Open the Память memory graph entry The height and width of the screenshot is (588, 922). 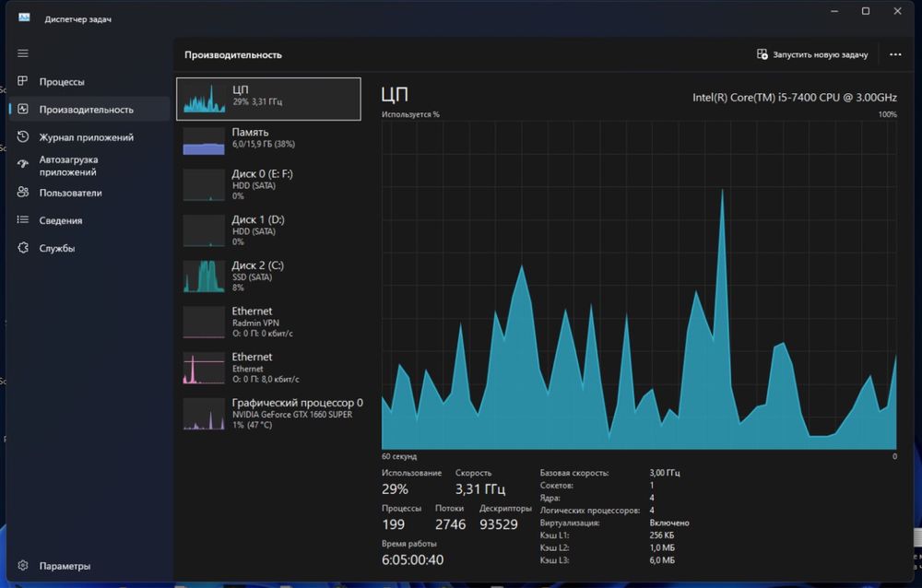(268, 141)
